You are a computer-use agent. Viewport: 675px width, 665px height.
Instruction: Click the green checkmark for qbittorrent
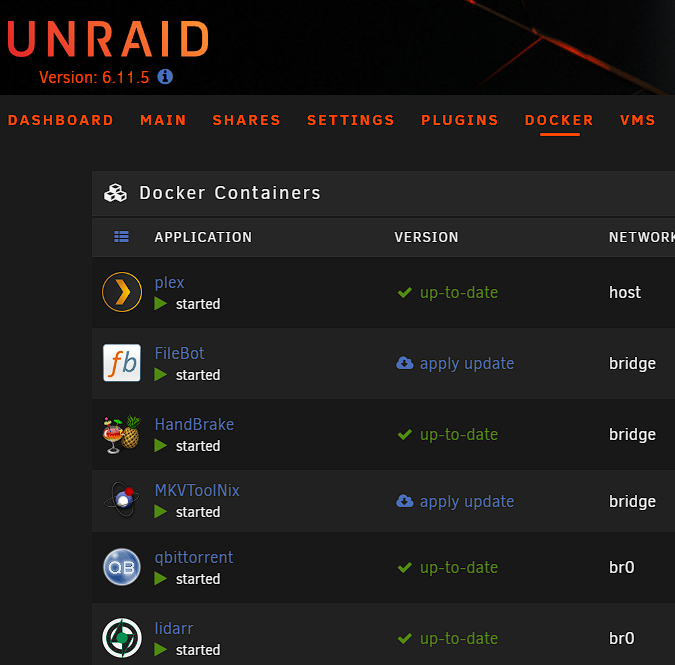(x=405, y=567)
